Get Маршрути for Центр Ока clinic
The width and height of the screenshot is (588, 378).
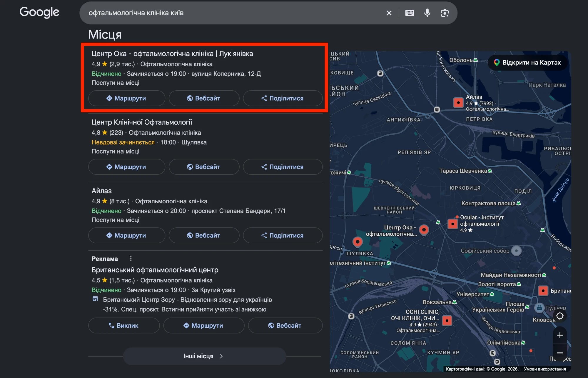pyautogui.click(x=126, y=98)
